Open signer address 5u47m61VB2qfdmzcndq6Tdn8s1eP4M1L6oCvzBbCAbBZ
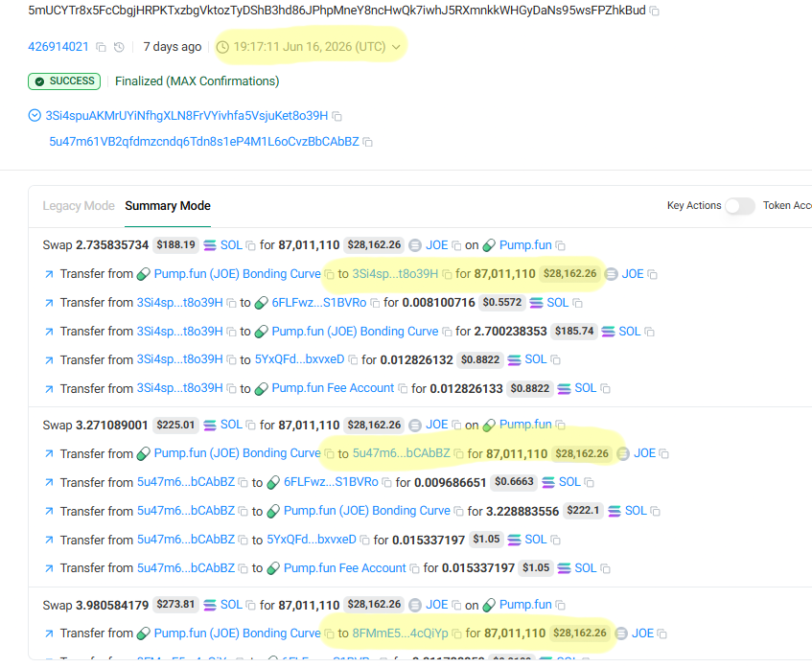Screen dimensions: 812x668 click(x=204, y=142)
